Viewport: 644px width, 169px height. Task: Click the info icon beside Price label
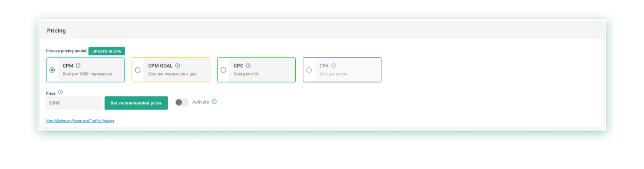click(61, 92)
